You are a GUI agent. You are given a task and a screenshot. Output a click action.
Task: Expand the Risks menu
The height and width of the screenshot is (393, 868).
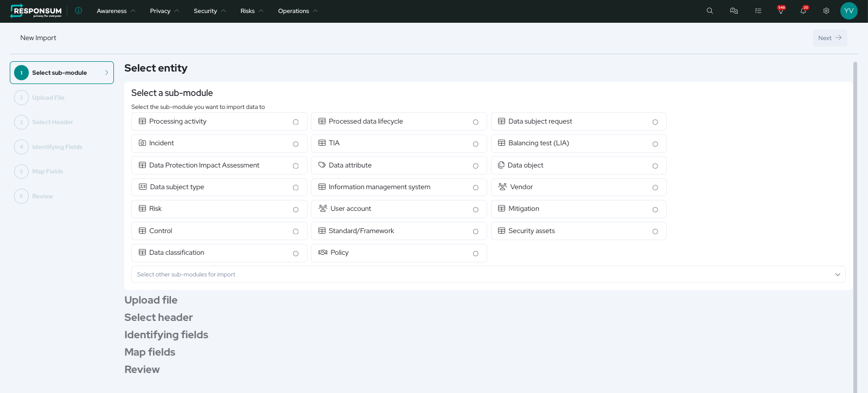[252, 11]
